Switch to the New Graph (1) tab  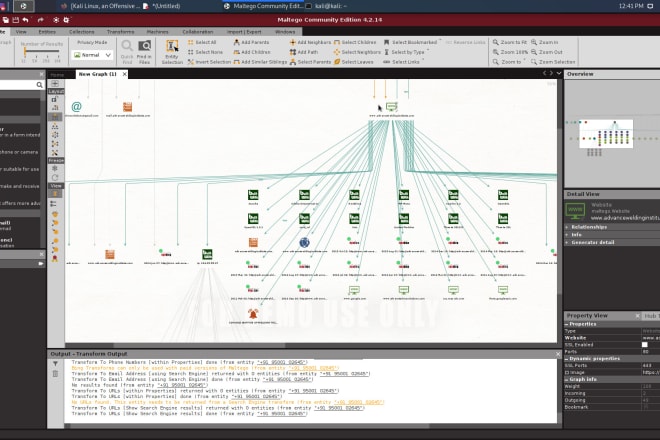coord(98,74)
